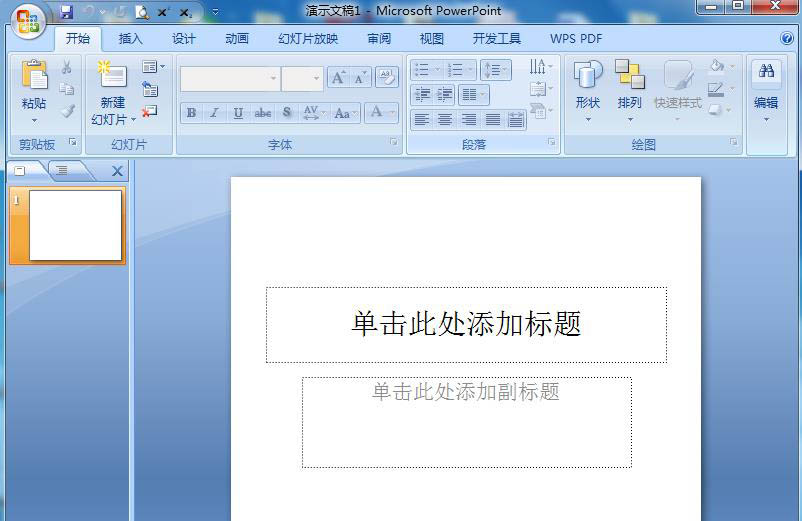Open the 段落 dialog launcher
The height and width of the screenshot is (521, 802).
(x=551, y=142)
